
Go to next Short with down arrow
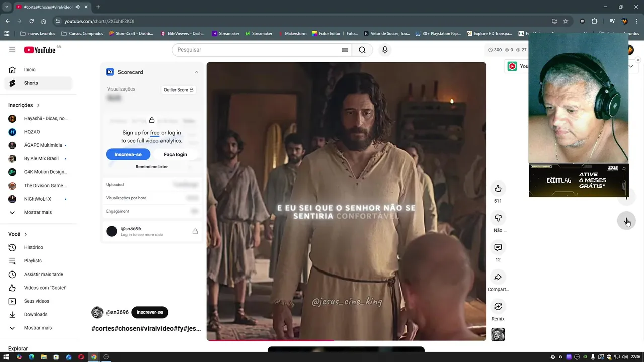(626, 221)
